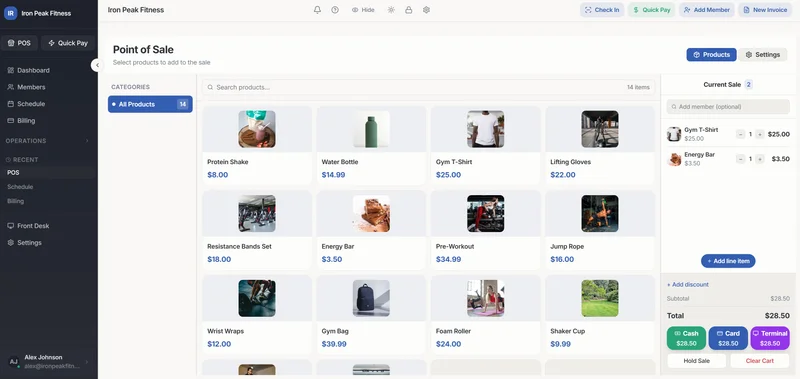
Task: Switch to the Products tab
Action: coord(711,55)
